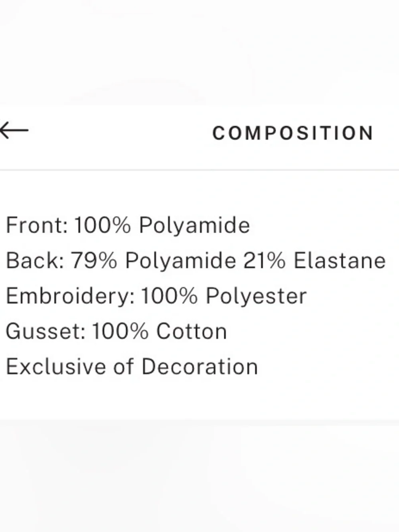The width and height of the screenshot is (399, 532).
Task: Click the word Elastane
Action: click(x=340, y=261)
